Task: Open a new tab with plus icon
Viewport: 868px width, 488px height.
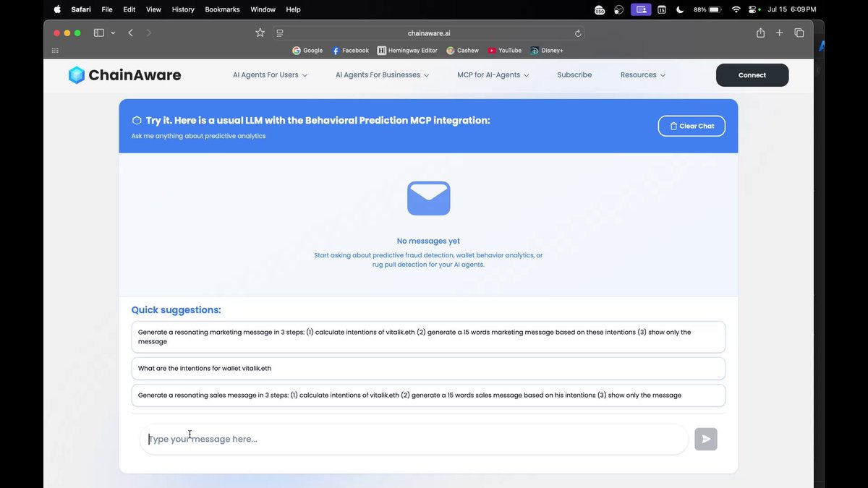Action: click(x=779, y=33)
